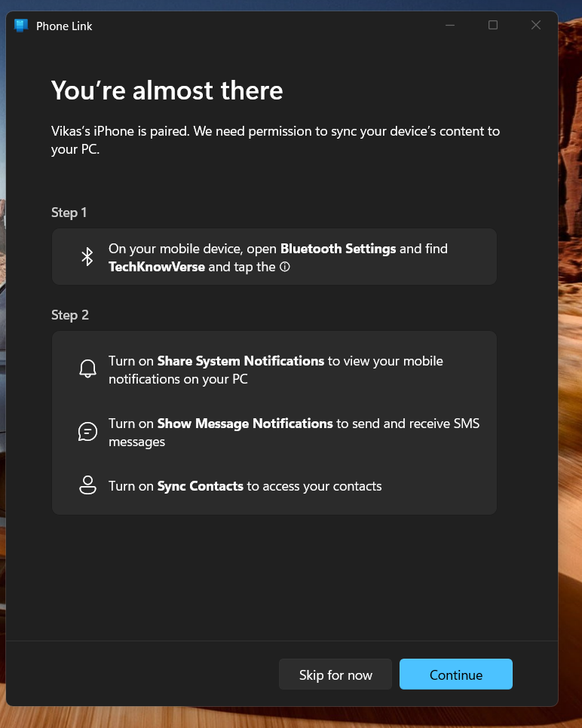Screen dimensions: 582x728
Task: Close the Phone Link window
Action: pos(536,25)
